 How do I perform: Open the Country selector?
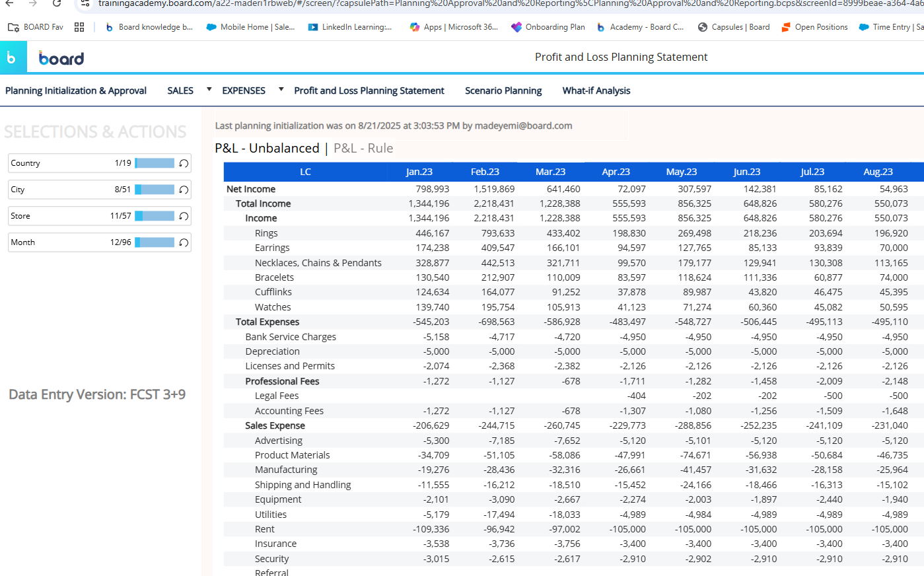tap(100, 163)
